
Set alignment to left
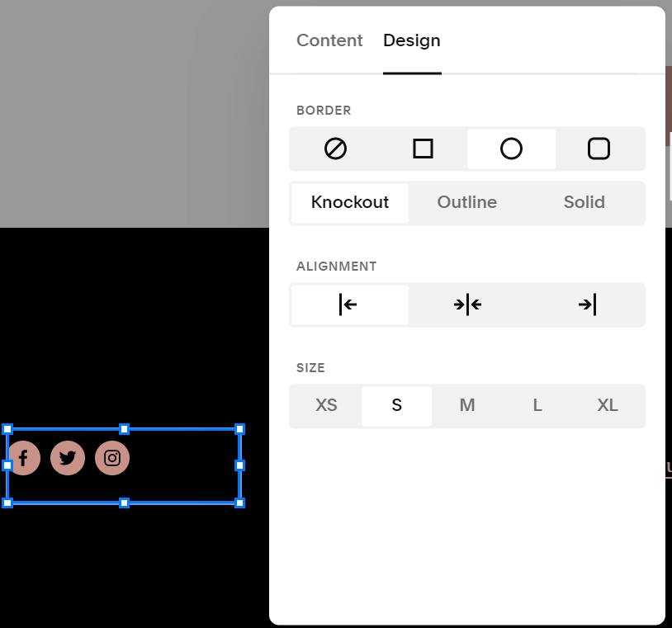(350, 305)
